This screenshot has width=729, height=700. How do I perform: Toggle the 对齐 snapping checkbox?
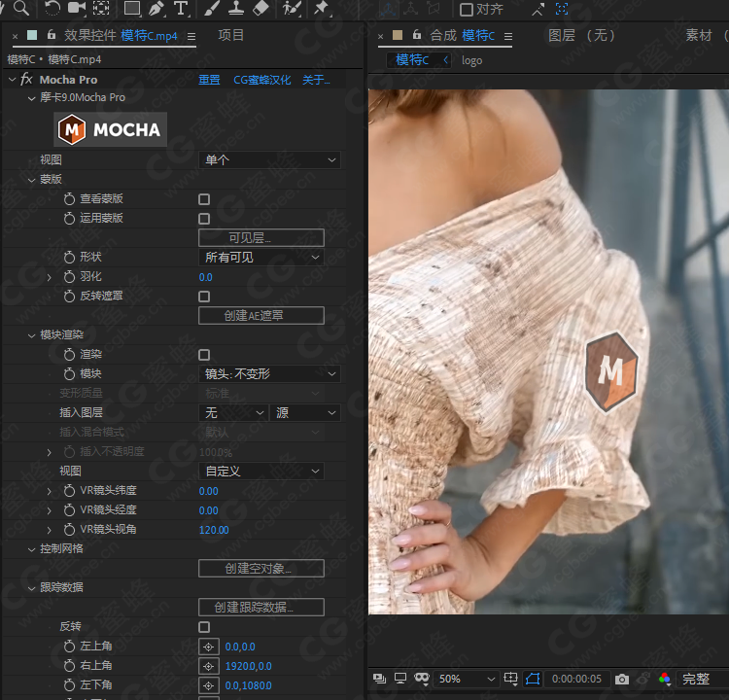466,10
